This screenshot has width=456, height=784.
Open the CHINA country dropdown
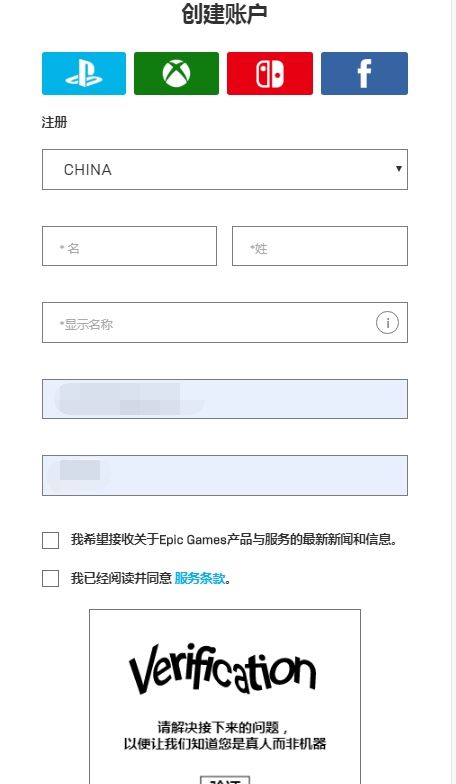click(x=225, y=170)
